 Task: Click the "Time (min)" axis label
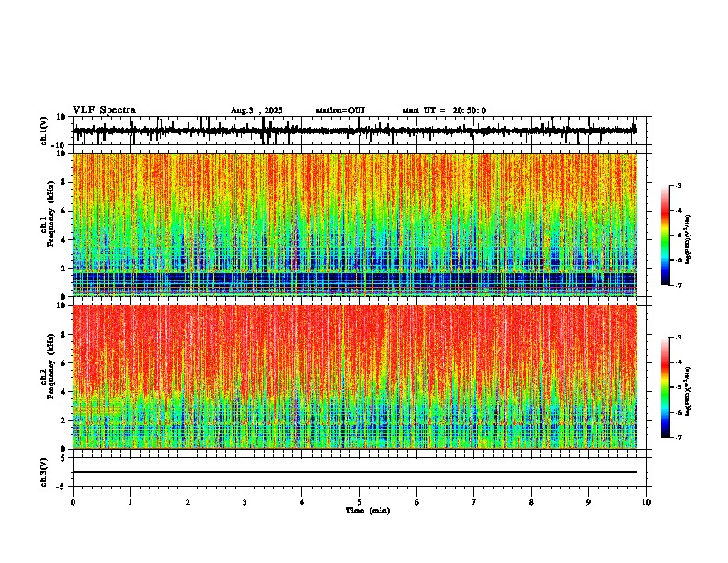(x=368, y=511)
